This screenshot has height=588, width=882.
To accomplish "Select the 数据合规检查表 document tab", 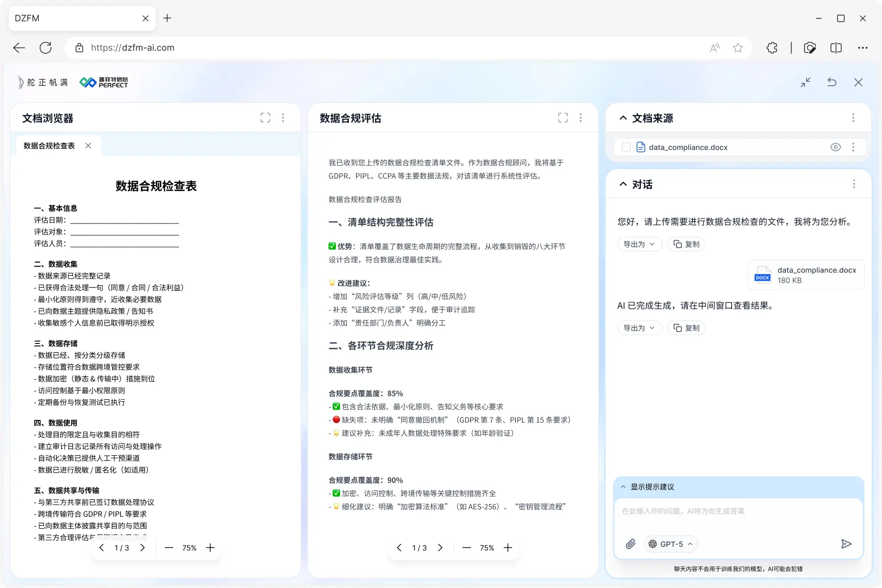I will click(x=49, y=146).
